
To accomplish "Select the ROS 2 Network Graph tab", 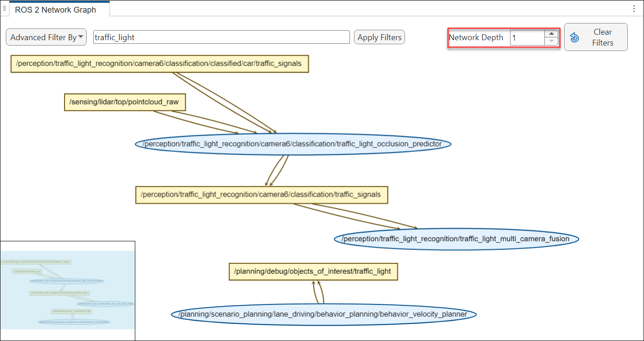I will [55, 9].
